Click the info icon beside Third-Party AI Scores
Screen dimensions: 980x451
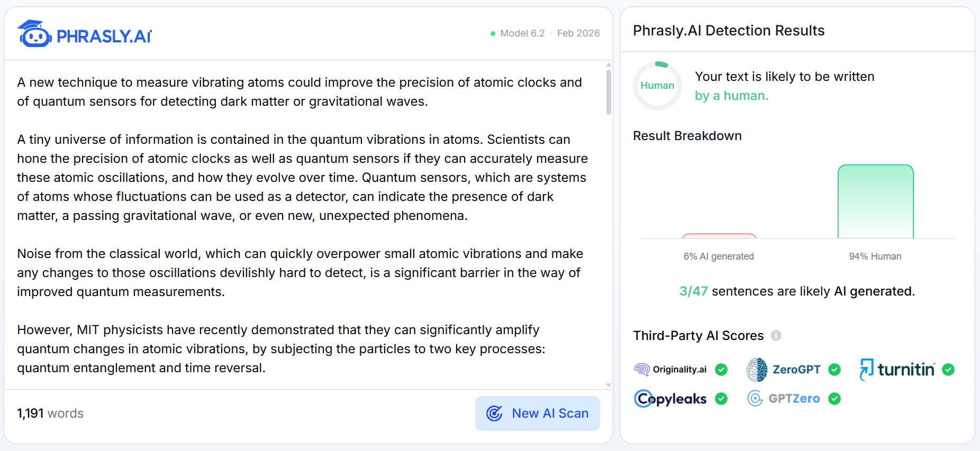click(776, 335)
